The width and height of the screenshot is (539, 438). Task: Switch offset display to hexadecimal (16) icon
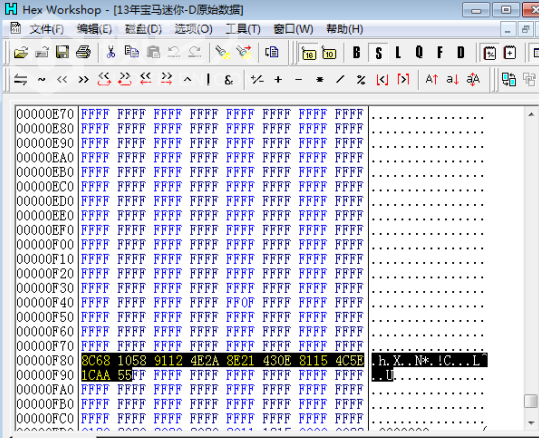308,53
